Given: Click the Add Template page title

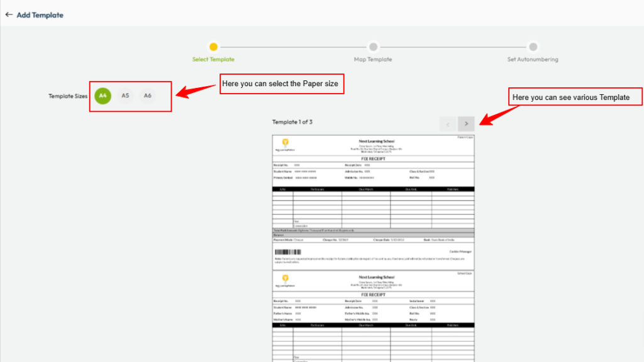Looking at the screenshot, I should coord(40,14).
